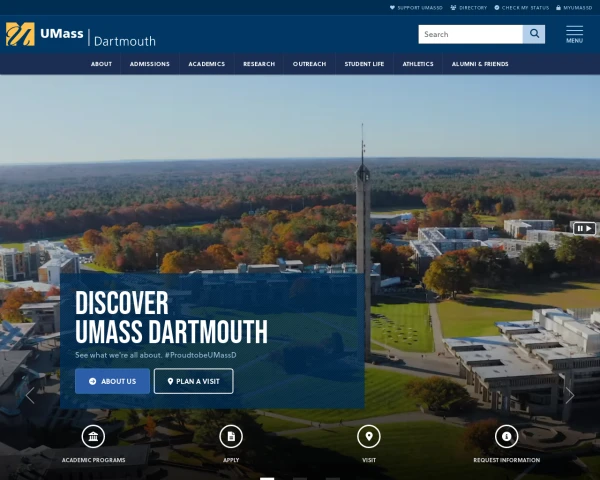Image resolution: width=600 pixels, height=480 pixels.
Task: Click the Apply document icon
Action: (x=231, y=436)
